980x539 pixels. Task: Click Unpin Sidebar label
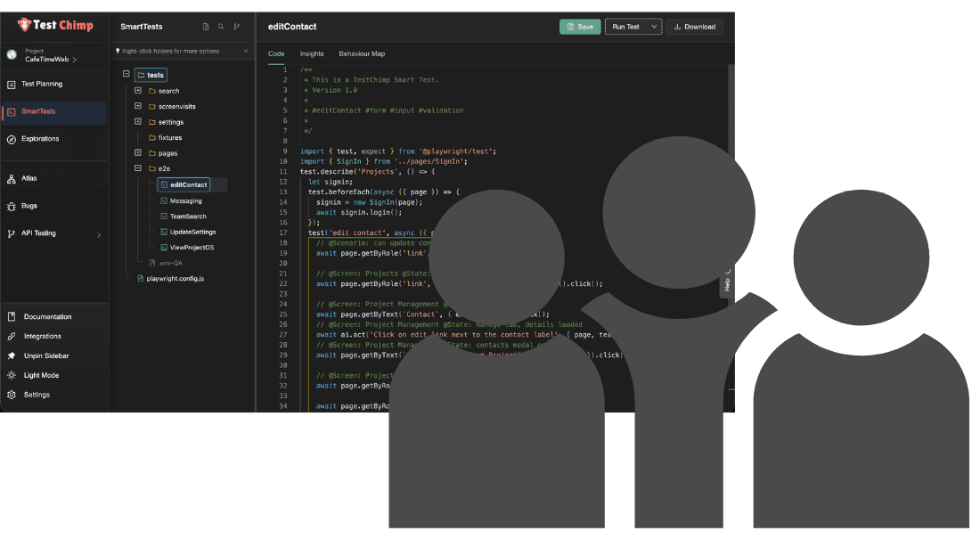(x=46, y=355)
